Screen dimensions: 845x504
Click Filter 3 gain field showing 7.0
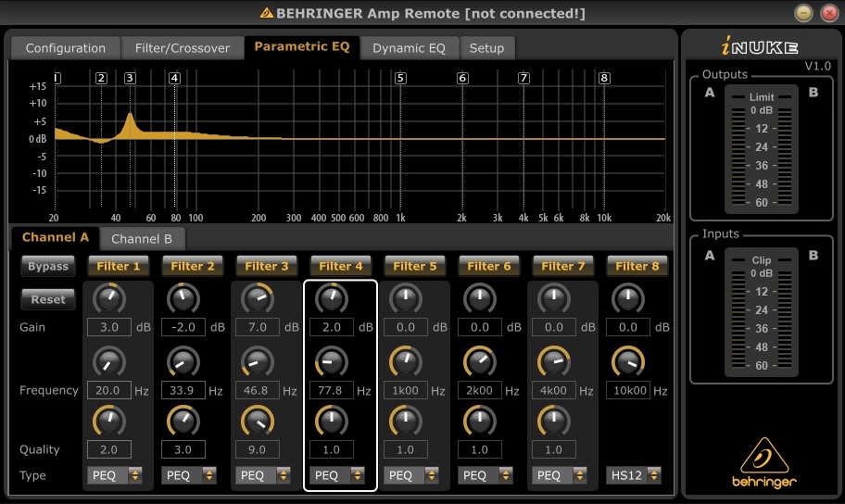(x=257, y=327)
